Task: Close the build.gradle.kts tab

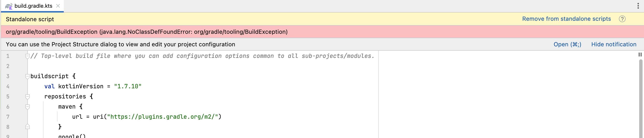Action: coord(58,6)
